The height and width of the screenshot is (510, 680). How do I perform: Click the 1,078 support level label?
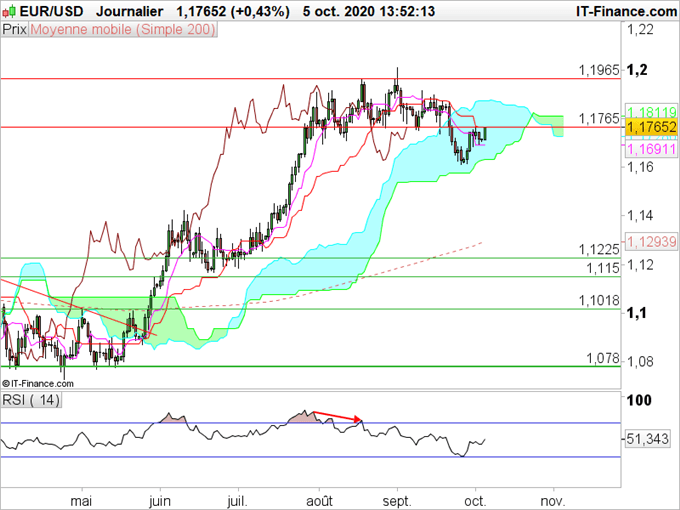(603, 358)
